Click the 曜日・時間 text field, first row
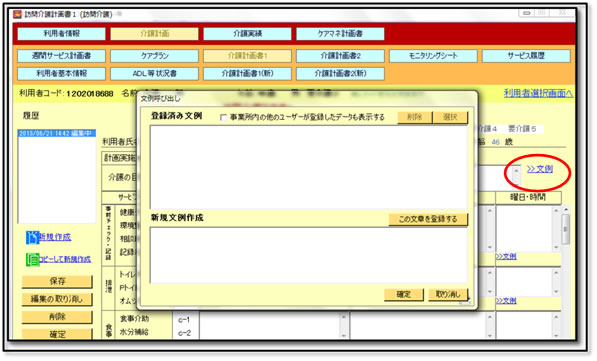The image size is (597, 361). (x=525, y=228)
